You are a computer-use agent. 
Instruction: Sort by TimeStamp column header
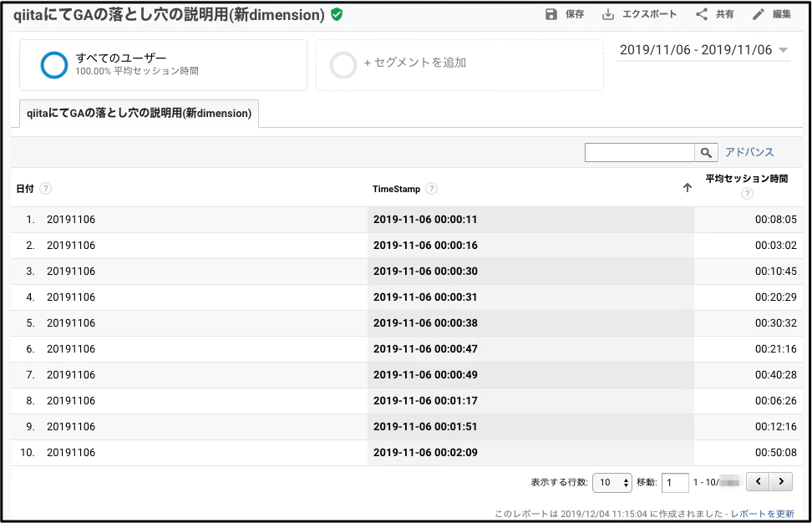tap(396, 189)
